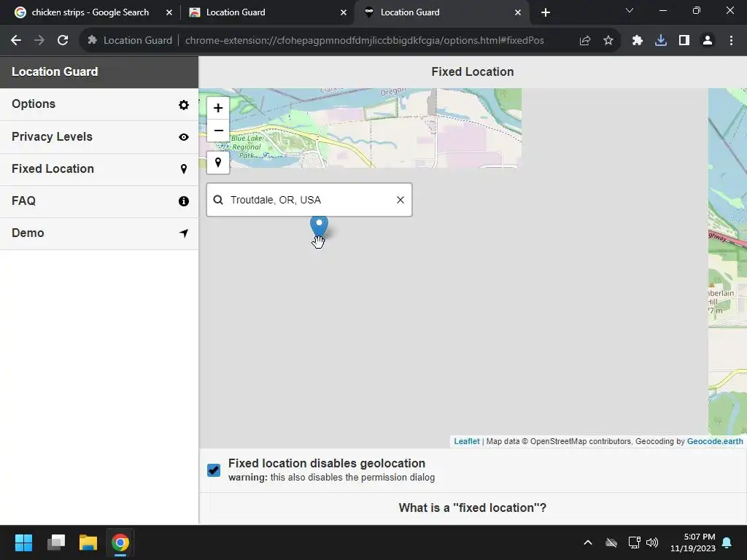
Task: Open Options in the sidebar
Action: [x=99, y=104]
